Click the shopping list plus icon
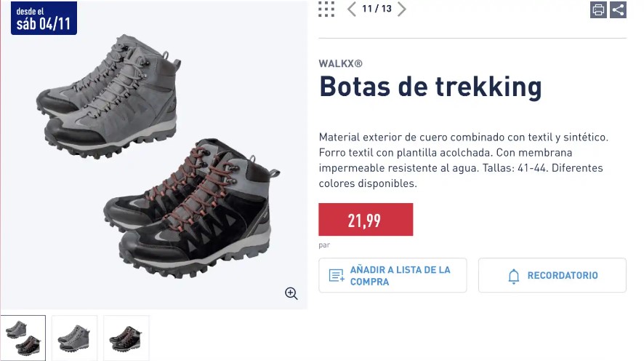644x361 pixels. (x=336, y=276)
